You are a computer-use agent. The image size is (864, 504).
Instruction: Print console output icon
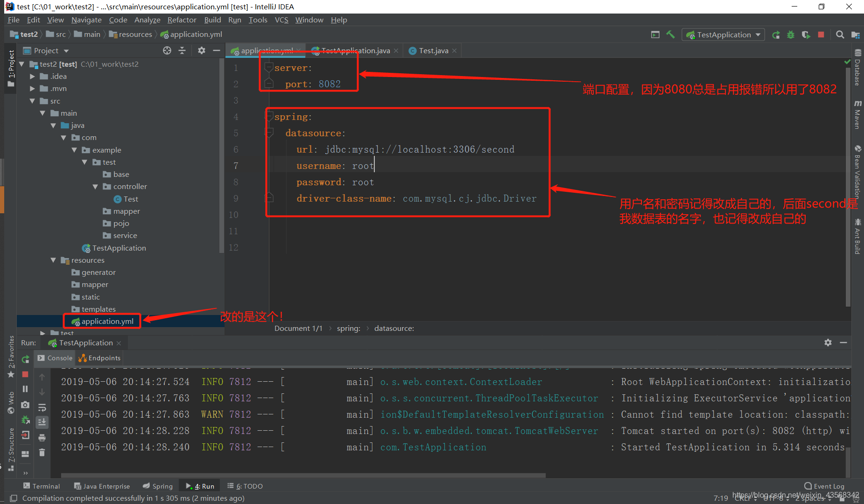42,438
